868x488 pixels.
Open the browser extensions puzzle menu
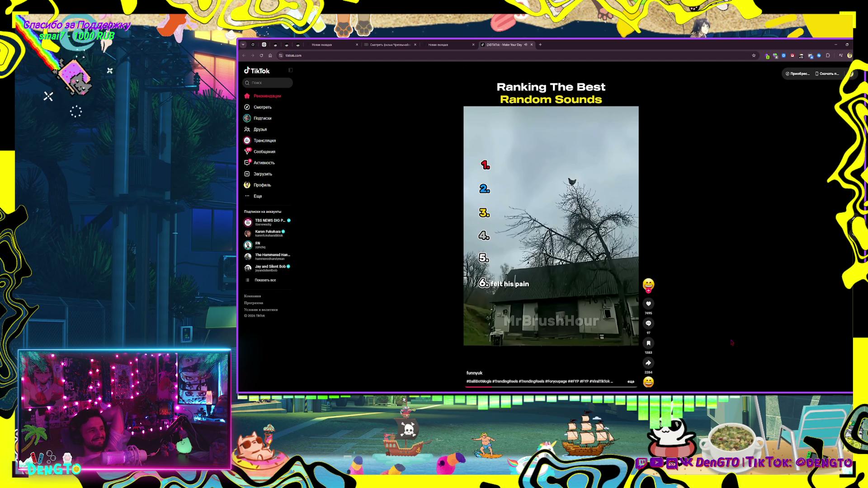(x=828, y=56)
